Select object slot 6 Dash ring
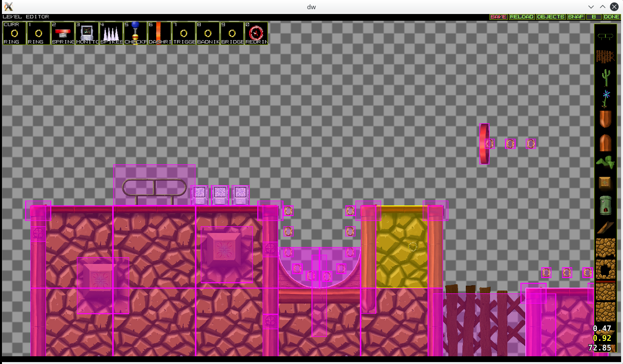Viewport: 623px width, 364px height. pos(160,33)
